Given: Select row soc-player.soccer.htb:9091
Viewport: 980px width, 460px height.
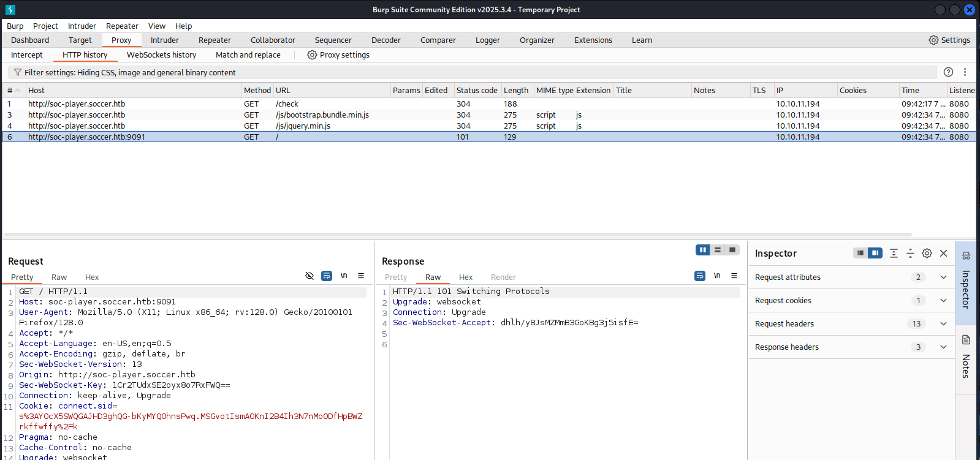Looking at the screenshot, I should [x=489, y=137].
